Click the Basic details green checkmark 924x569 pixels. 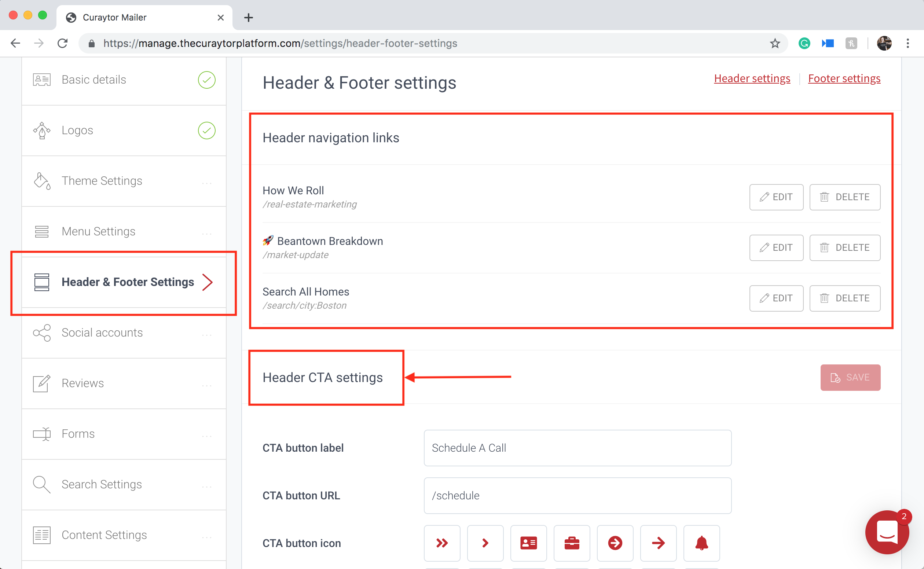point(207,80)
